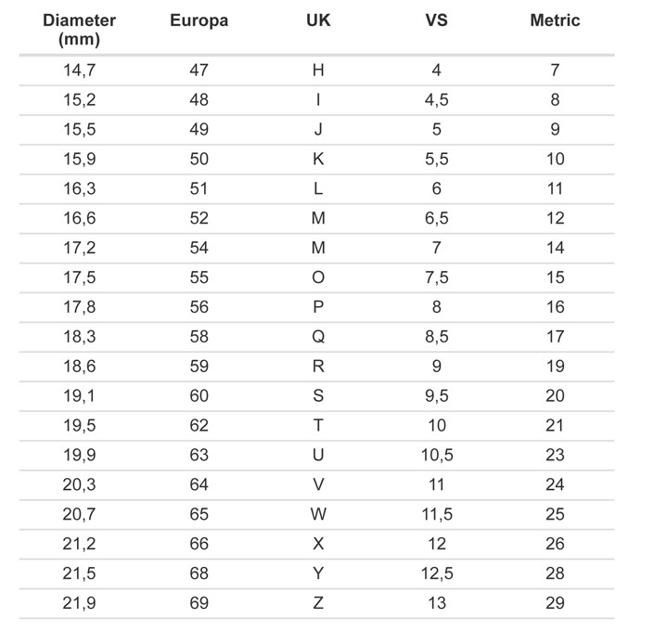Click the Metric column header
Viewport: 654px width, 644px height.
pos(555,20)
